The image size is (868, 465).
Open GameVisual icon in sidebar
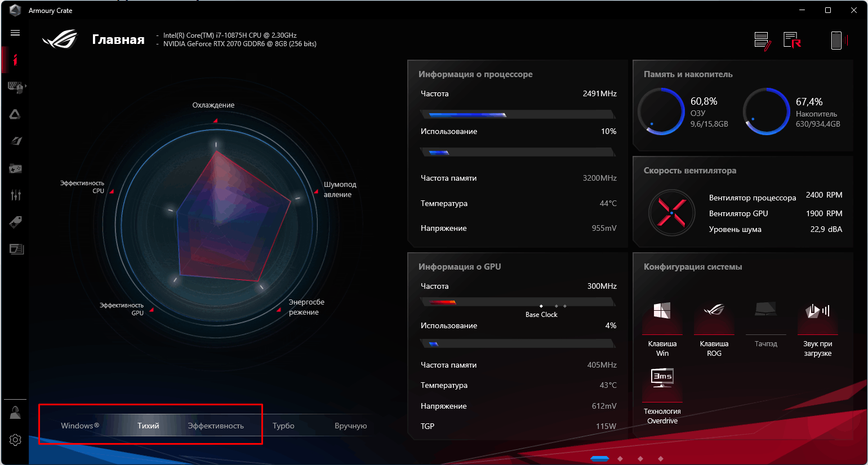[x=15, y=141]
